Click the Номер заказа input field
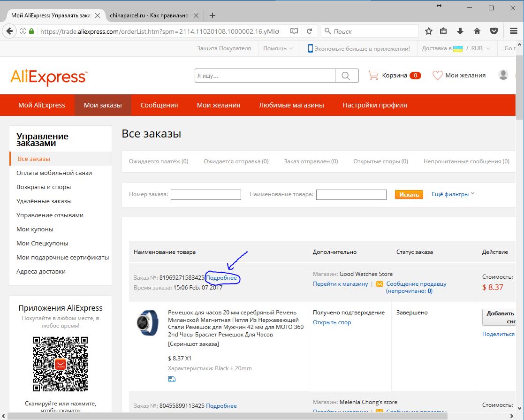Screen dimensions: 524x420 click(x=206, y=194)
